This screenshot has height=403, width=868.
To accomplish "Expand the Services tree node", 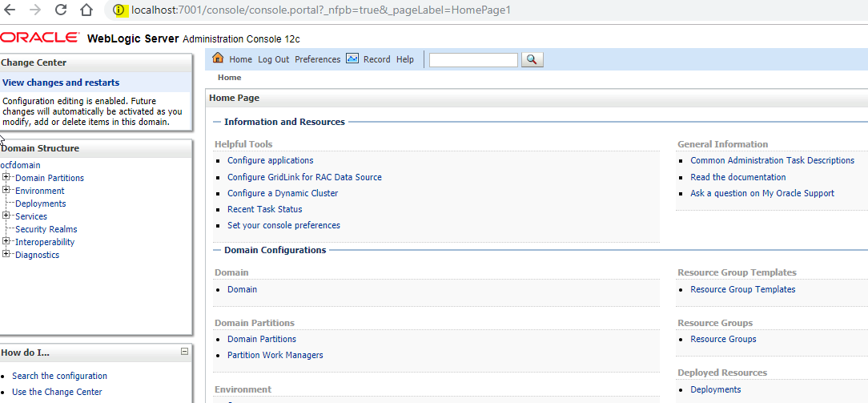I will (6, 216).
